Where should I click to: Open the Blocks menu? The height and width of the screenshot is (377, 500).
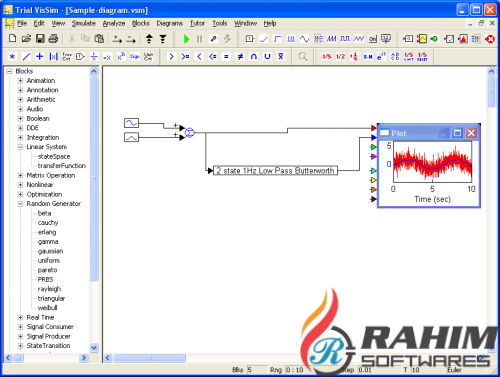point(141,23)
